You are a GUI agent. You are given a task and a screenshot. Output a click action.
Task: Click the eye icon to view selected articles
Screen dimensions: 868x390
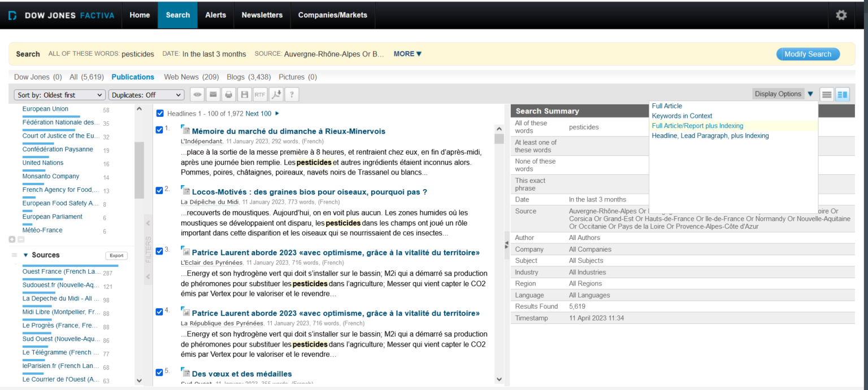pos(197,95)
